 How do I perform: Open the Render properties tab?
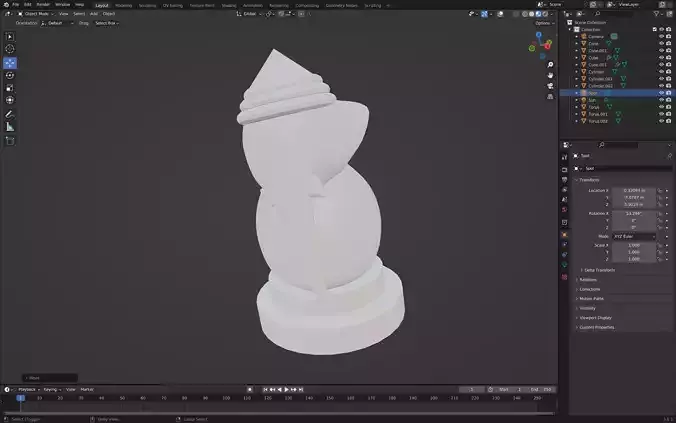click(x=564, y=169)
